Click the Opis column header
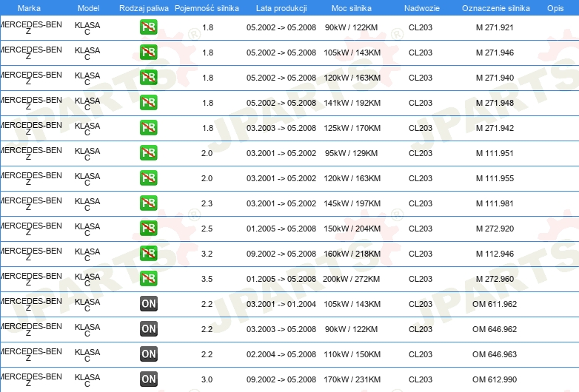Screen dimensions: 579x392 tap(555, 8)
